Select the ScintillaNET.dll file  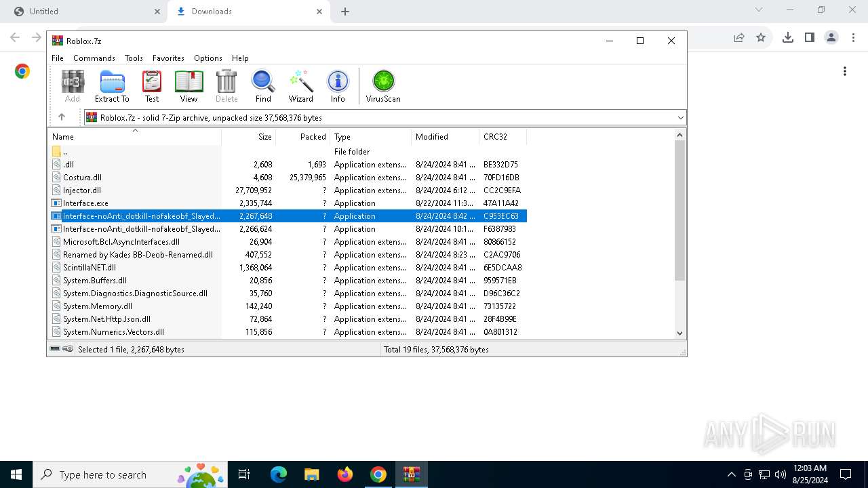point(287,268)
